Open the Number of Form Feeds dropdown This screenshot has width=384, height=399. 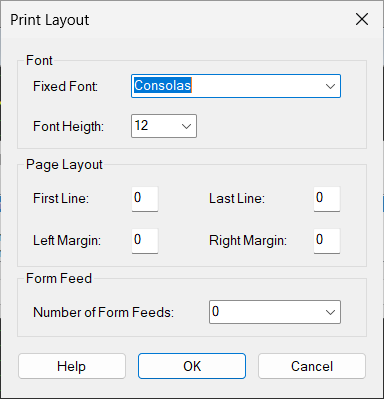pos(275,312)
